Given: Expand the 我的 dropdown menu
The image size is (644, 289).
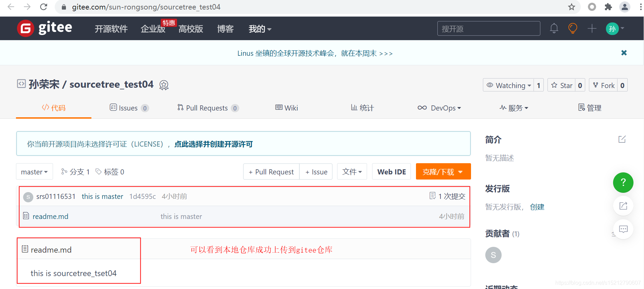Looking at the screenshot, I should (260, 29).
